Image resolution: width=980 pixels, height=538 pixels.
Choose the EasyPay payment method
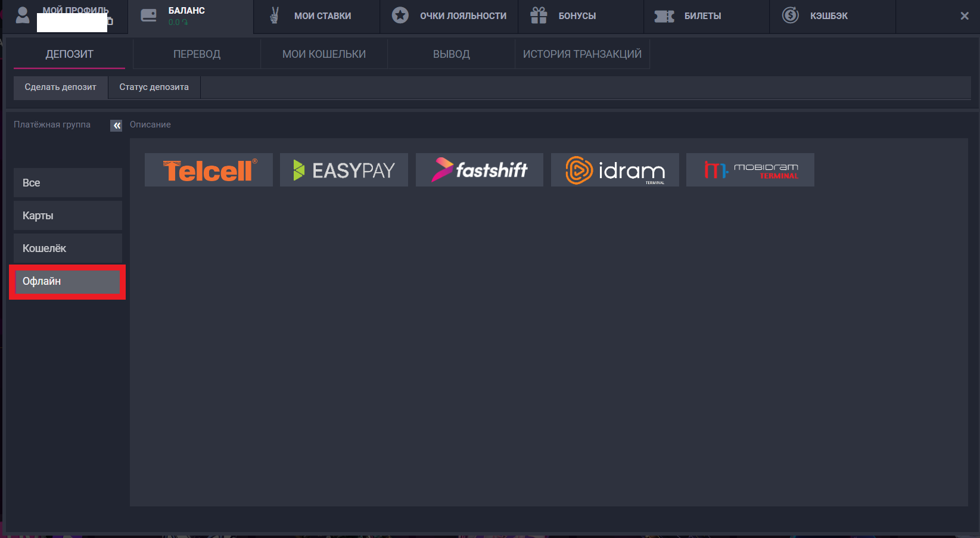point(344,170)
